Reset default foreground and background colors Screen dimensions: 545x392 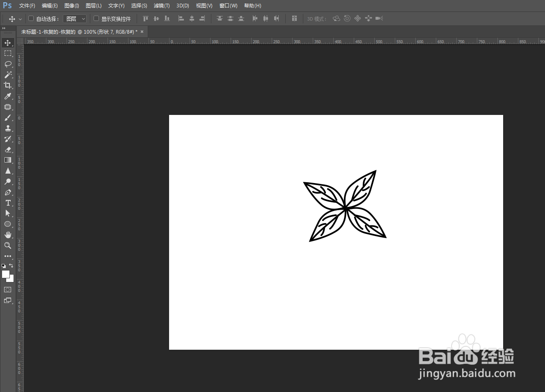(x=4, y=266)
